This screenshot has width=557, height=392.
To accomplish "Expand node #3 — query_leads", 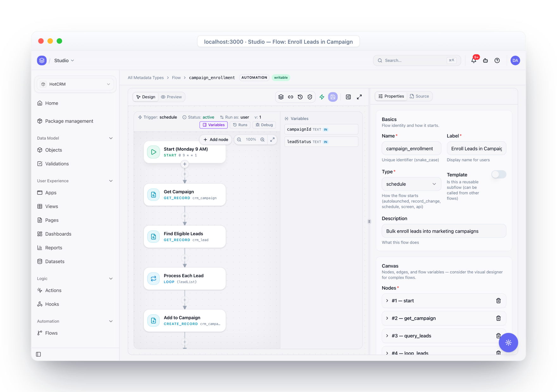I will coord(387,336).
